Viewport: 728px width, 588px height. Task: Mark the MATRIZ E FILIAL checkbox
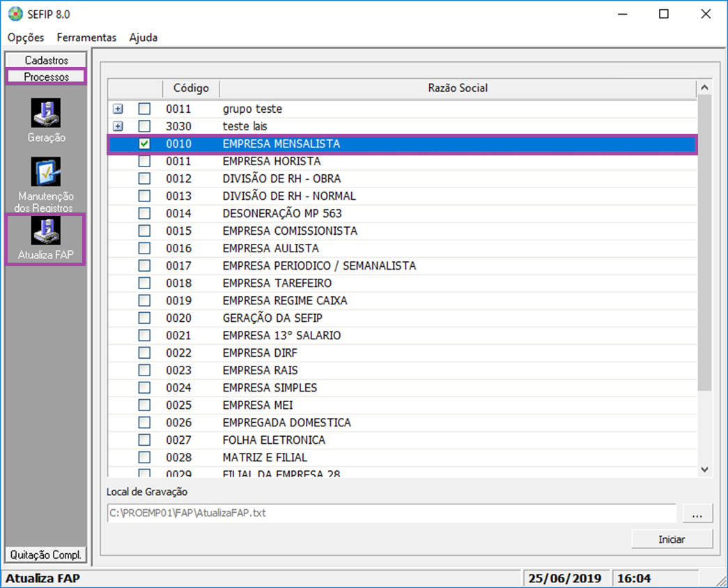point(144,457)
